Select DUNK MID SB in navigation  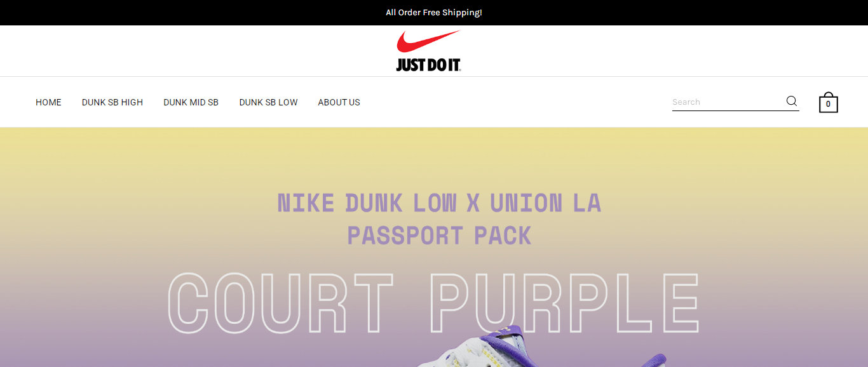(191, 102)
